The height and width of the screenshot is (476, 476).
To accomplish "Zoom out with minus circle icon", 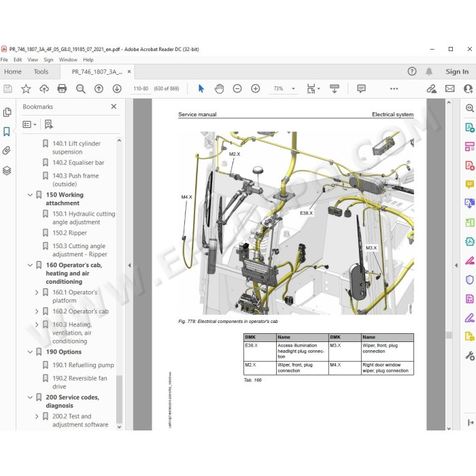I will (x=237, y=88).
